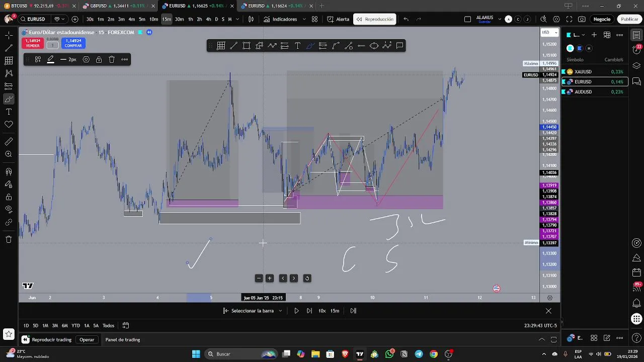Select the crosshair cursor tool in left sidebar
This screenshot has width=644, height=362.
coord(9,35)
